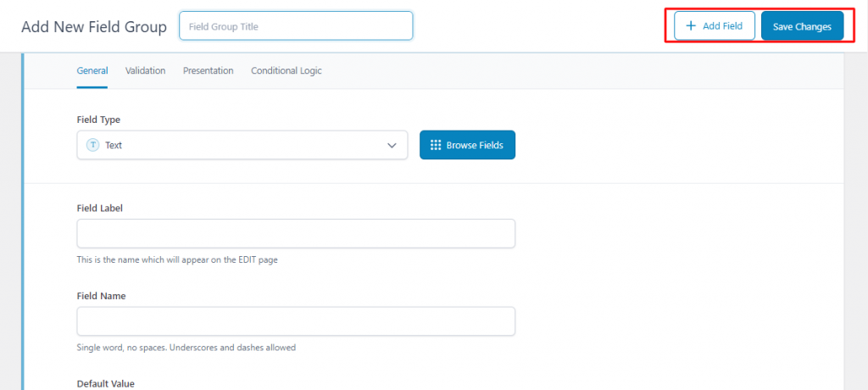The width and height of the screenshot is (868, 390).
Task: Switch to the General tab
Action: (92, 71)
